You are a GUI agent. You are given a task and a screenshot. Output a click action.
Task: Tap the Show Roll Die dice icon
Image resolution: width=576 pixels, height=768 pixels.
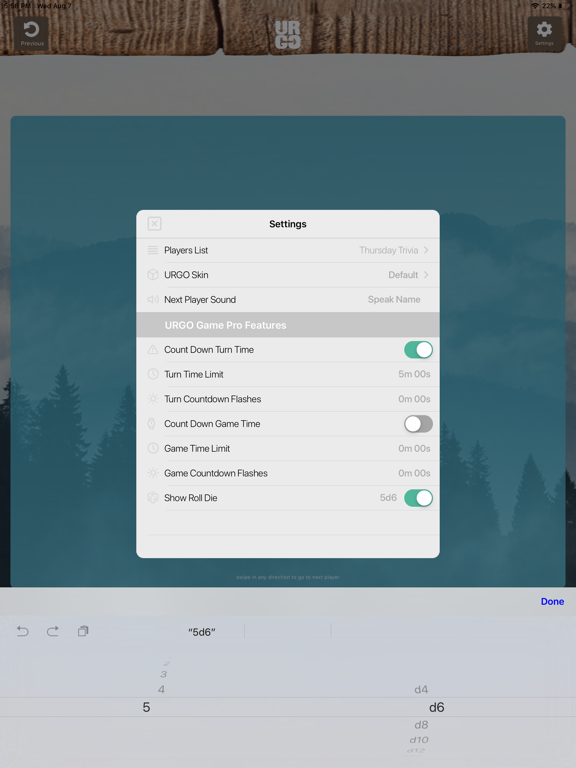153,498
